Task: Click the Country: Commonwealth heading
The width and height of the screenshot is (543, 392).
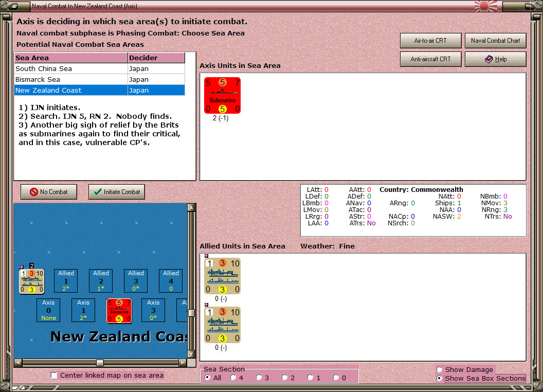Action: [421, 190]
